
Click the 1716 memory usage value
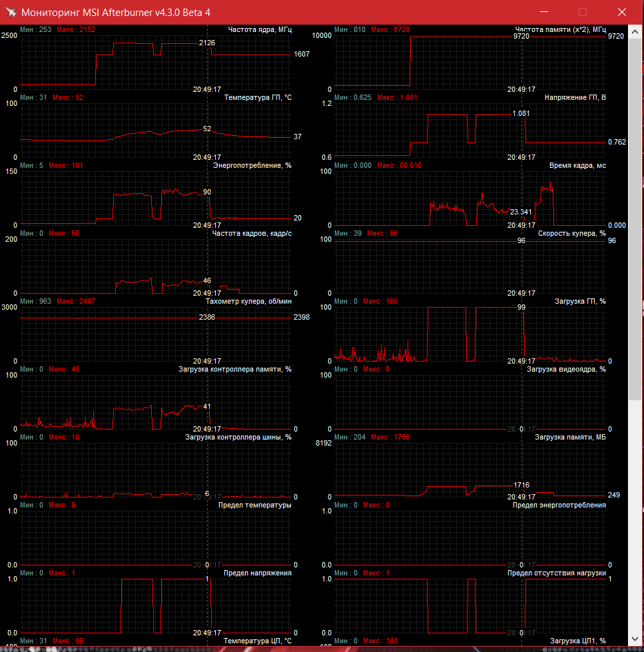pyautogui.click(x=521, y=486)
